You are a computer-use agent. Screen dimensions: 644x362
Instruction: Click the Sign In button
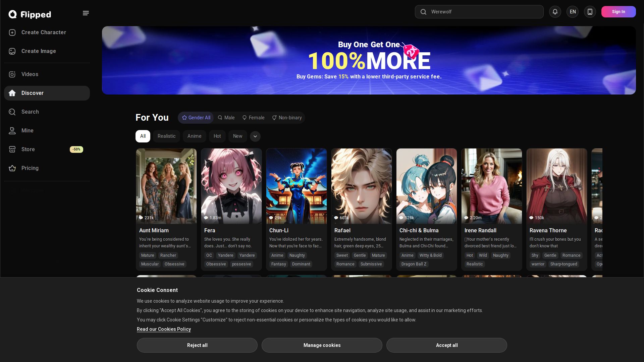[x=619, y=12]
